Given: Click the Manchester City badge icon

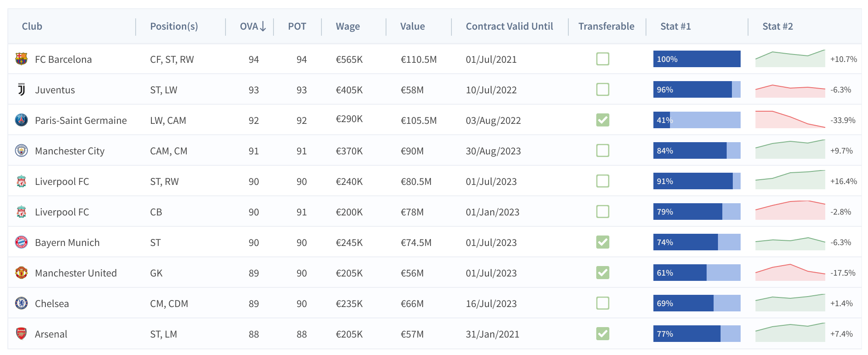Looking at the screenshot, I should click(21, 150).
